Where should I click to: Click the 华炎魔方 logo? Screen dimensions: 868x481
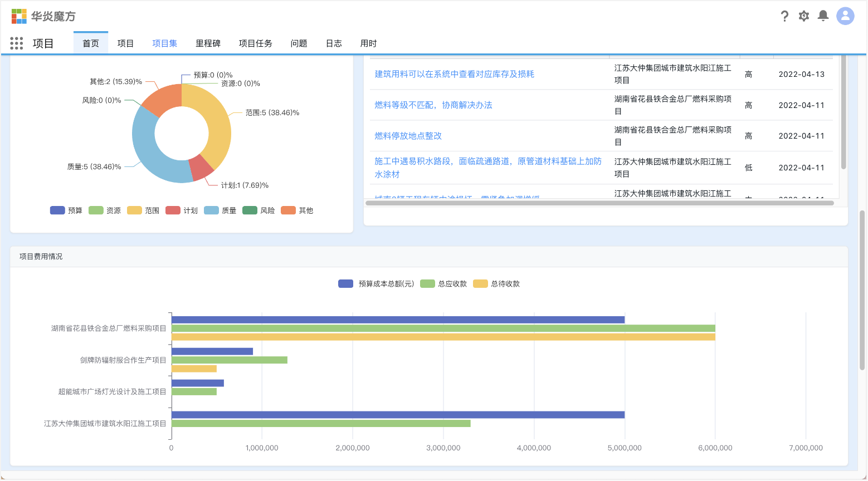point(43,16)
